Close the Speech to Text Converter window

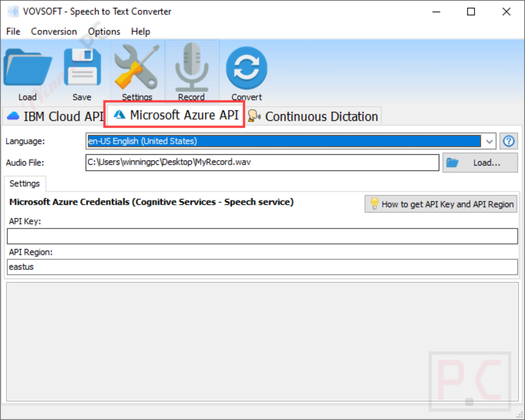pyautogui.click(x=506, y=12)
